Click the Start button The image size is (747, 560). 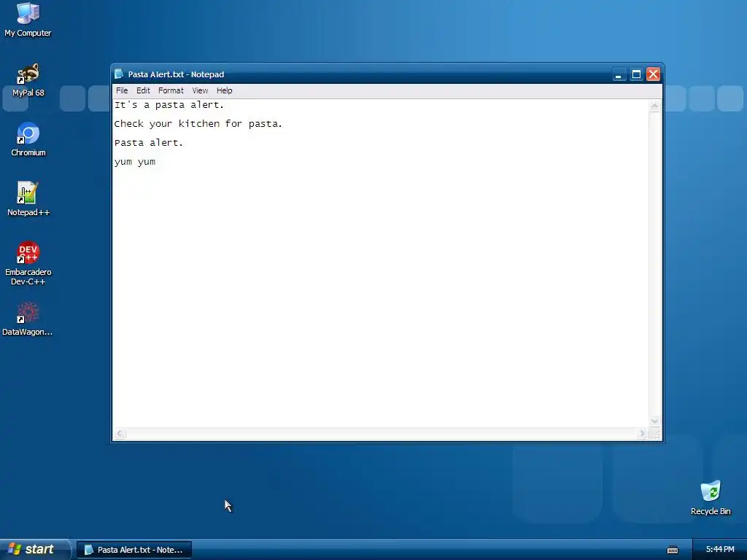[x=34, y=549]
